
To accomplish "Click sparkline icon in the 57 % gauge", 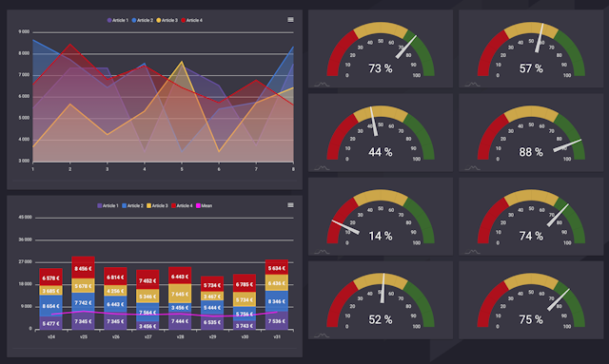I will 472,85.
